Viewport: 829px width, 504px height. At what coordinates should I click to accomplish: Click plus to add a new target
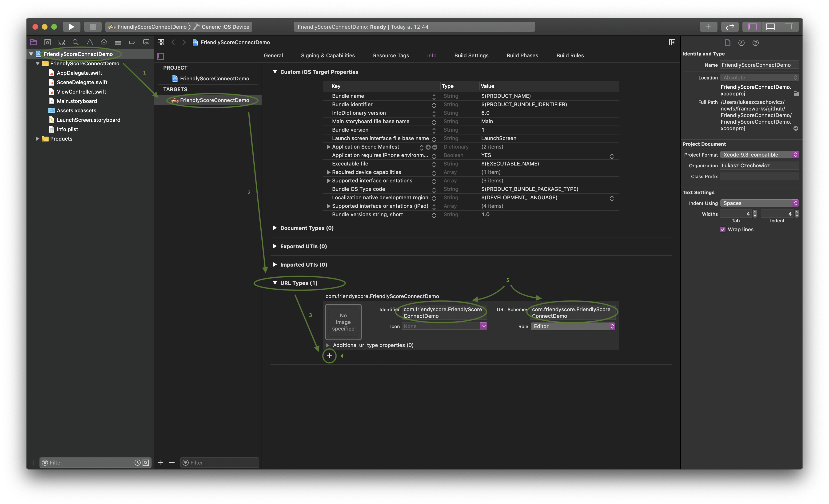point(160,463)
